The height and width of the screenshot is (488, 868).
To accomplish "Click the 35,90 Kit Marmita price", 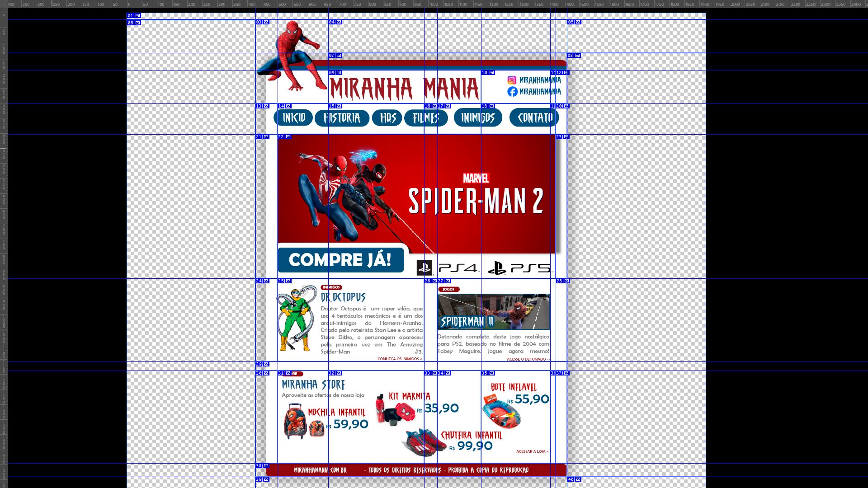I will [441, 408].
